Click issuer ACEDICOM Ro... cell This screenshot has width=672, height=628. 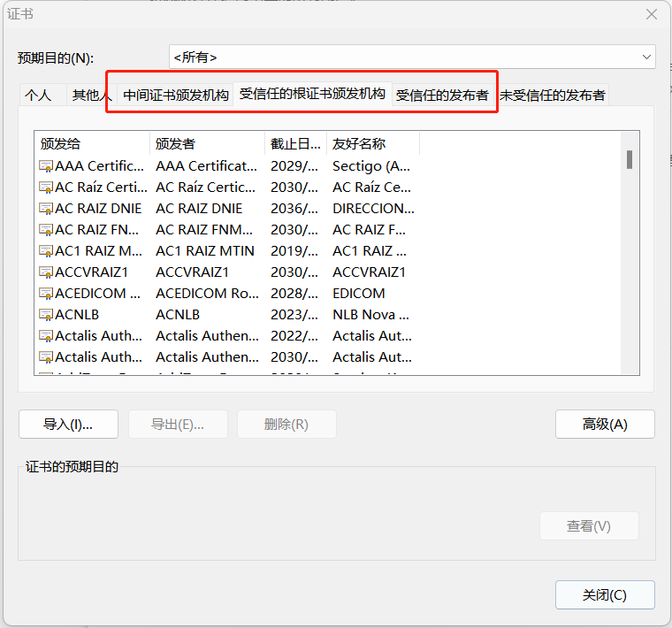click(208, 293)
